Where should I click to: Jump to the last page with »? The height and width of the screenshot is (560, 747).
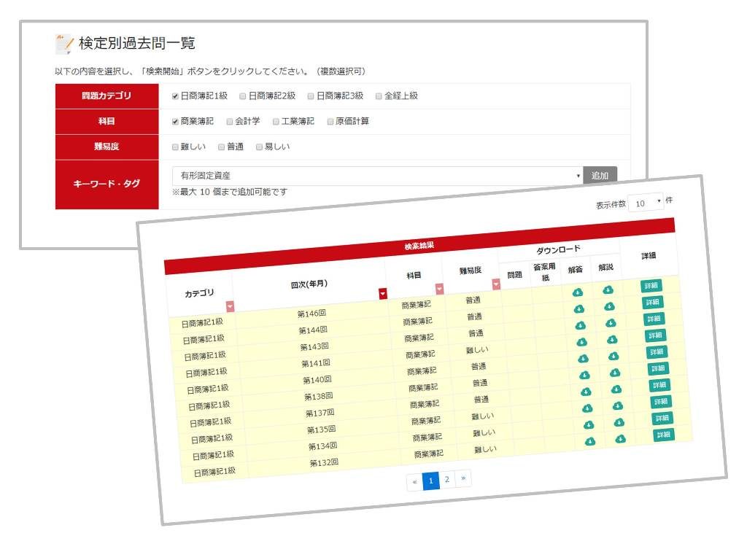463,478
